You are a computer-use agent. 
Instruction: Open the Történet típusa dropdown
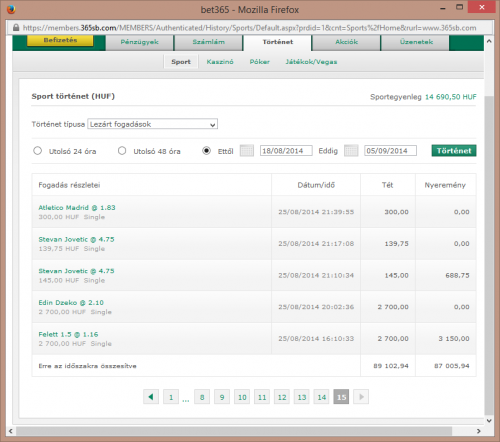tap(153, 124)
